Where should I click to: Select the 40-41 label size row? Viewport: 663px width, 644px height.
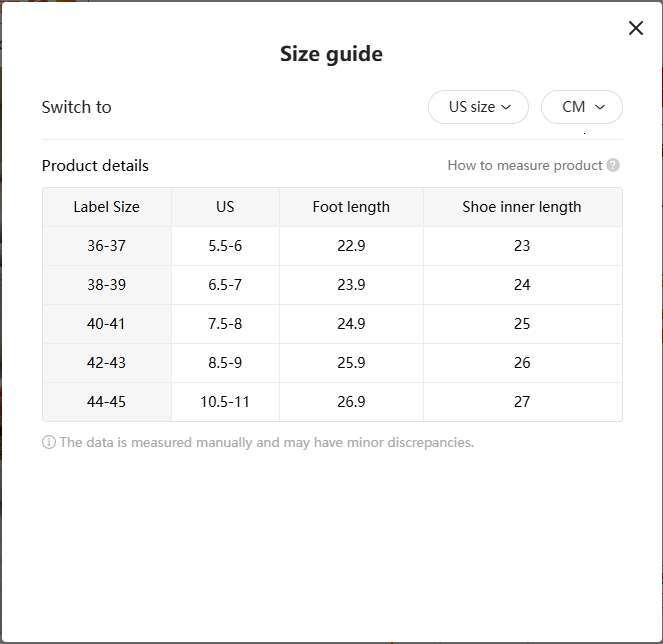coord(106,324)
